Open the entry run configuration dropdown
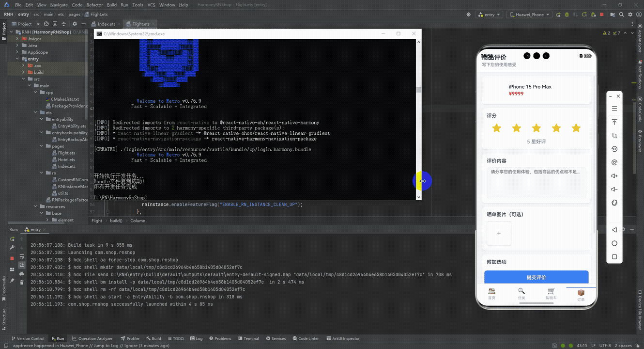The width and height of the screenshot is (644, 349). point(489,15)
